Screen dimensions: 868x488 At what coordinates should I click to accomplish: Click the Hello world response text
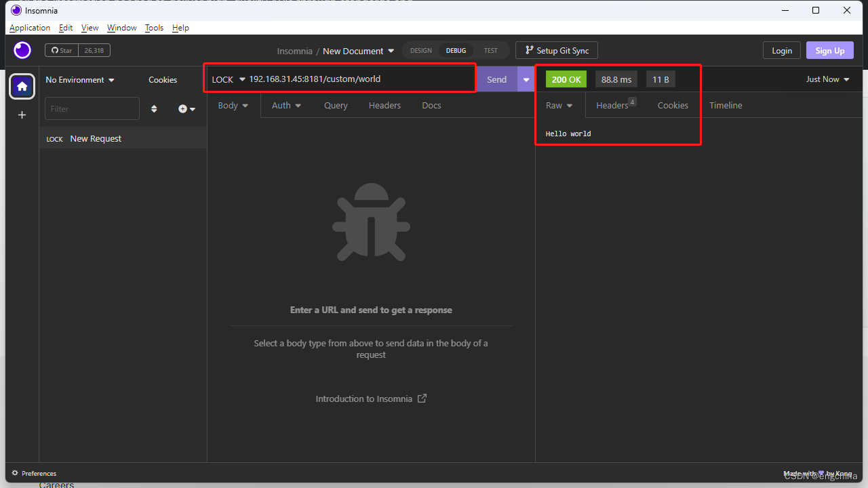point(568,134)
